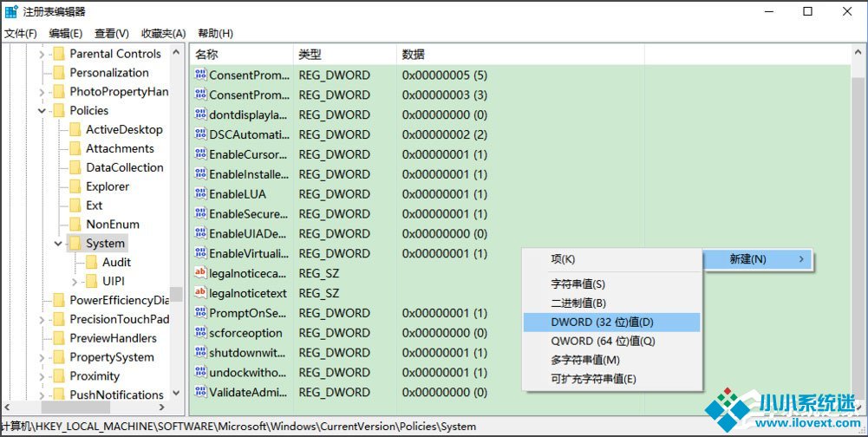868x437 pixels.
Task: Expand the Parental Controls node
Action: tap(42, 55)
